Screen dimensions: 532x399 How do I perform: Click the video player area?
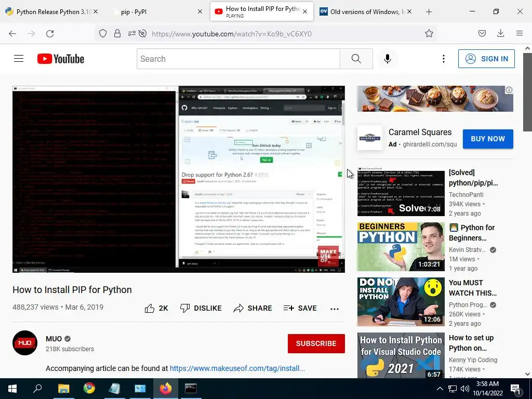point(179,179)
